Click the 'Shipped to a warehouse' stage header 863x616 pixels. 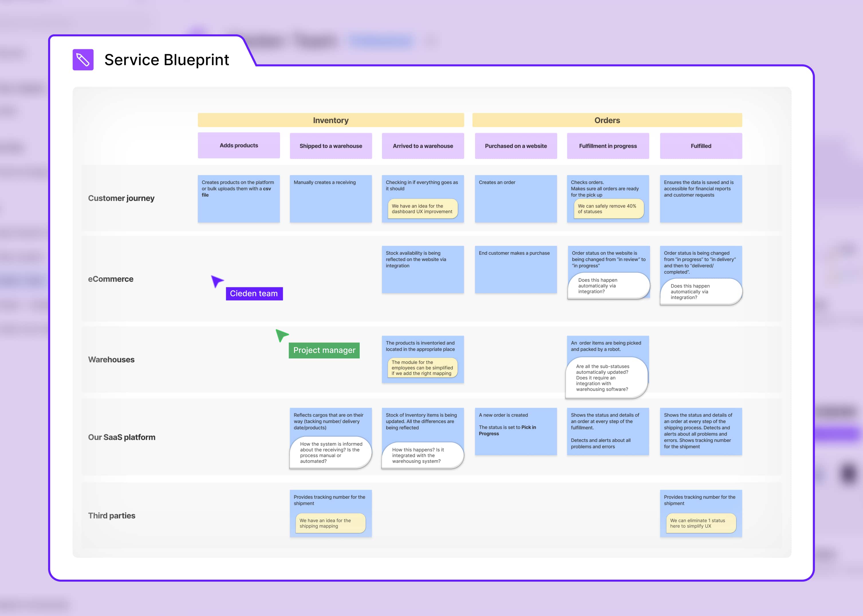coord(331,146)
